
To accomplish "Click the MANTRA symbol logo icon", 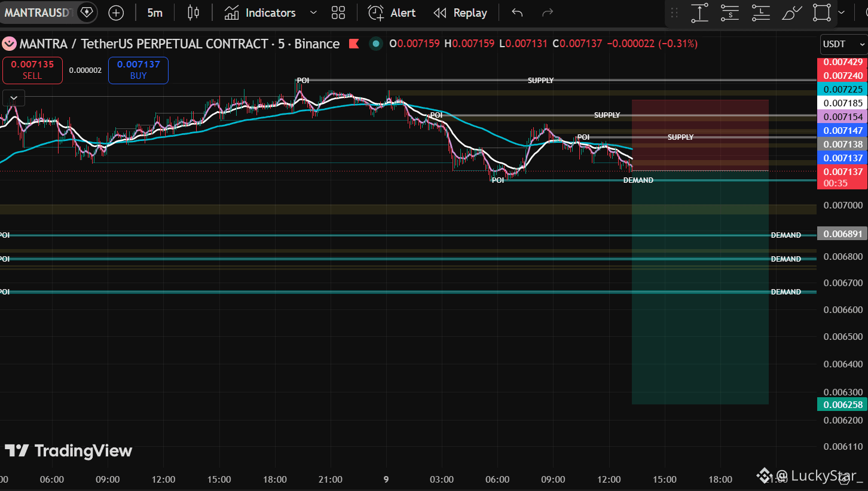I will point(9,44).
